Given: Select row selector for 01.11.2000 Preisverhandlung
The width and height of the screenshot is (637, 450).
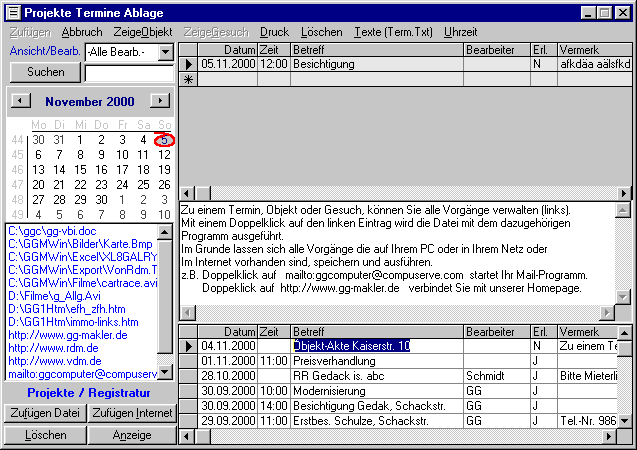Looking at the screenshot, I should pyautogui.click(x=188, y=361).
